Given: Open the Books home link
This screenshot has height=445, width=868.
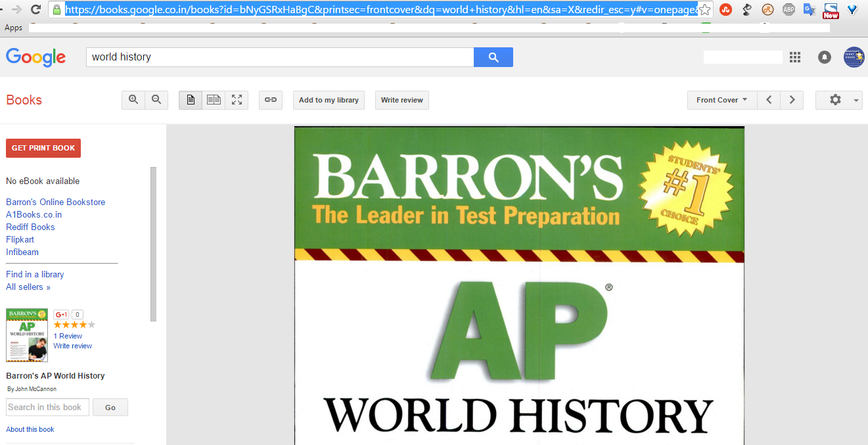Looking at the screenshot, I should point(24,100).
